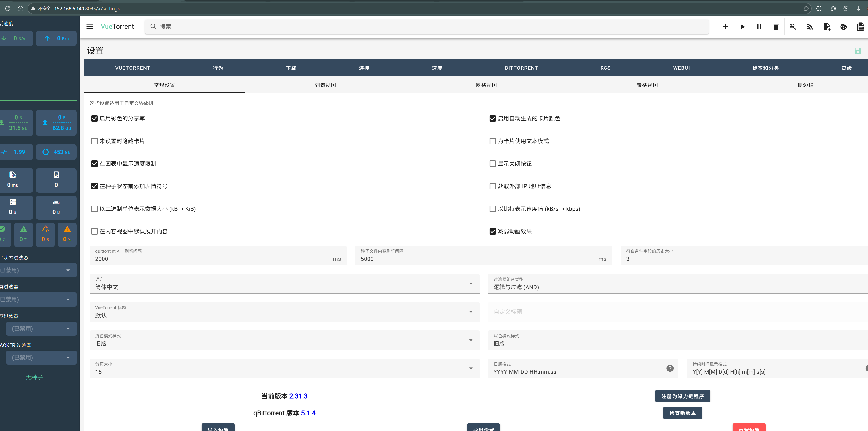868x431 pixels.
Task: Click the 检查新版本 button
Action: coord(682,412)
